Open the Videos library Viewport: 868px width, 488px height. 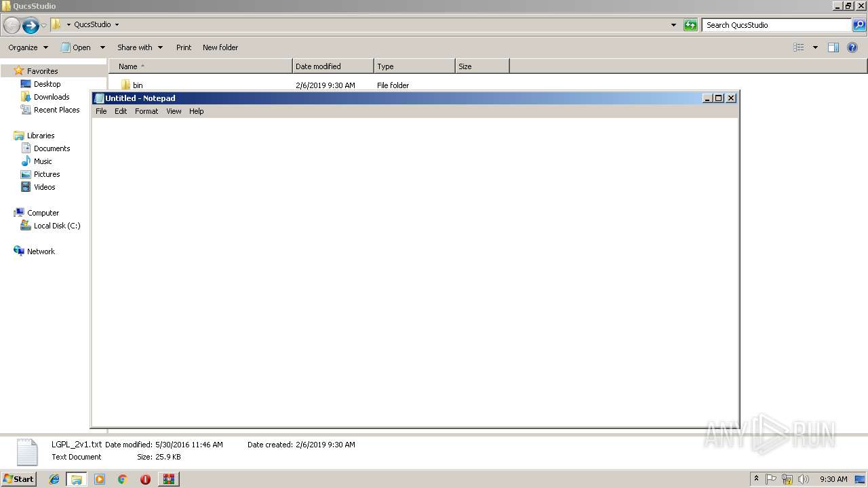click(44, 187)
